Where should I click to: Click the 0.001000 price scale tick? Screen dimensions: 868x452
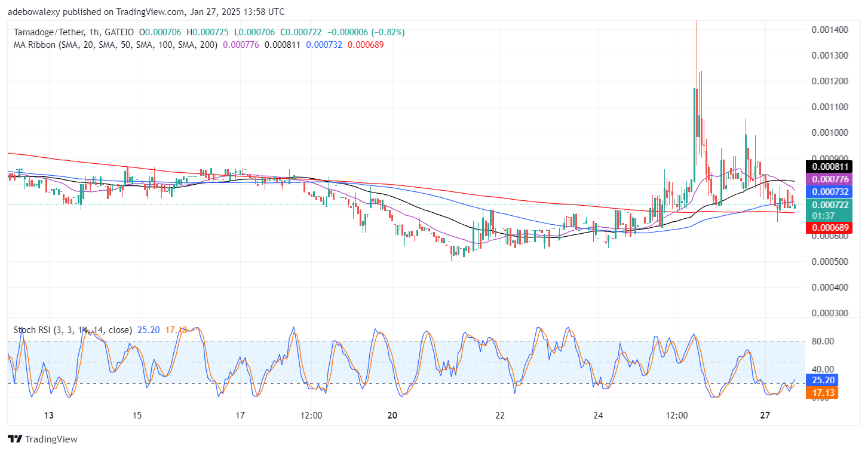(x=831, y=133)
